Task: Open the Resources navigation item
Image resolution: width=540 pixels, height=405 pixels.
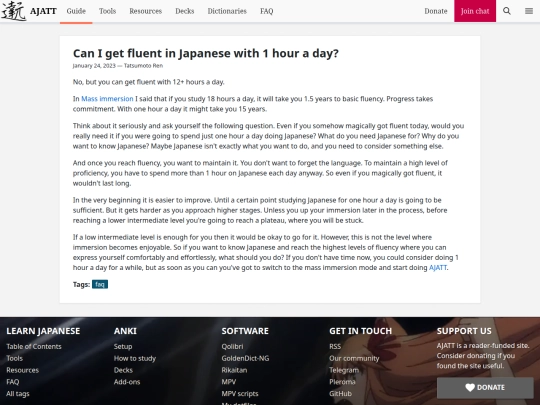Action: pyautogui.click(x=145, y=11)
